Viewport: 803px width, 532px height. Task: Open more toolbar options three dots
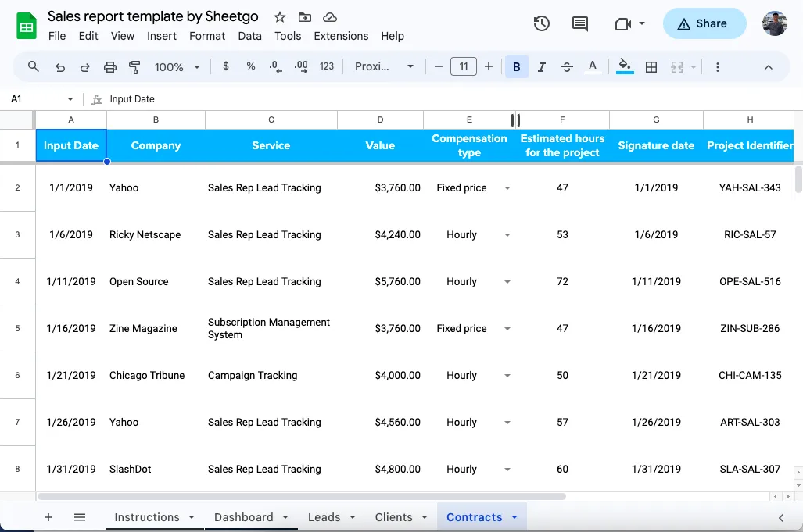tap(718, 67)
